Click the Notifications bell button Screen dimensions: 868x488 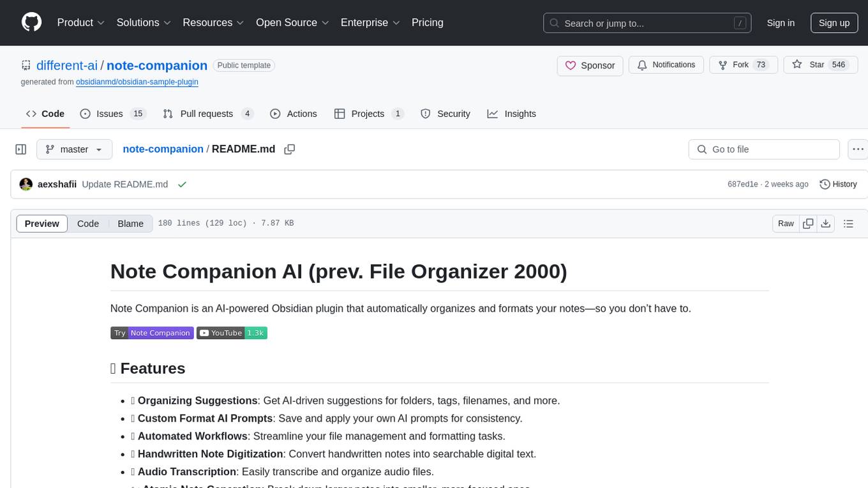coord(666,65)
